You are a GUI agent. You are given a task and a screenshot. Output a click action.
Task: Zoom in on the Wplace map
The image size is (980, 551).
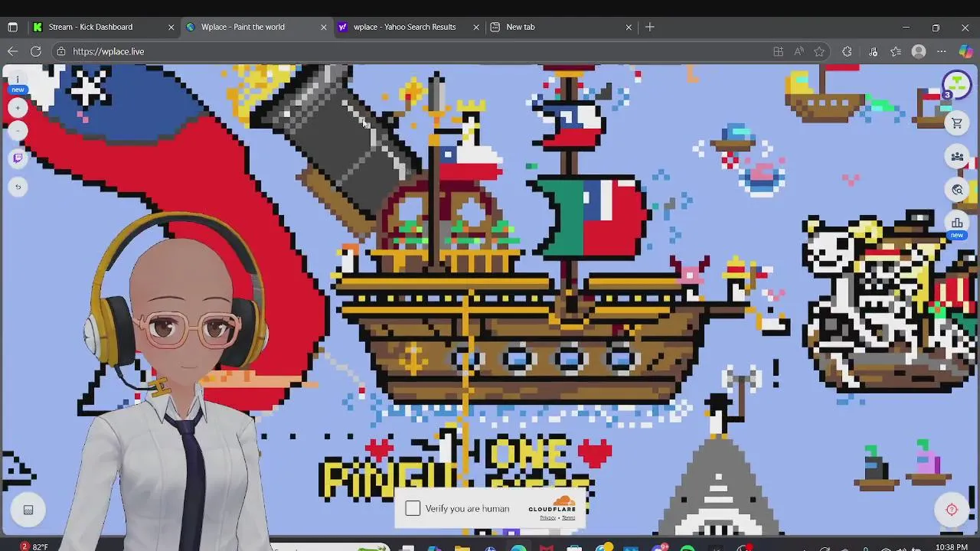point(18,108)
